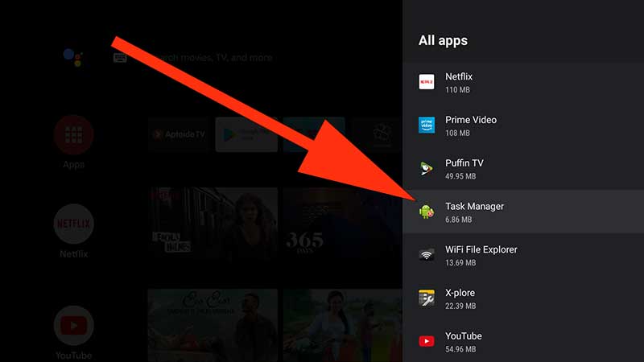The width and height of the screenshot is (644, 362).
Task: Click the search movies, TV field
Action: (212, 57)
